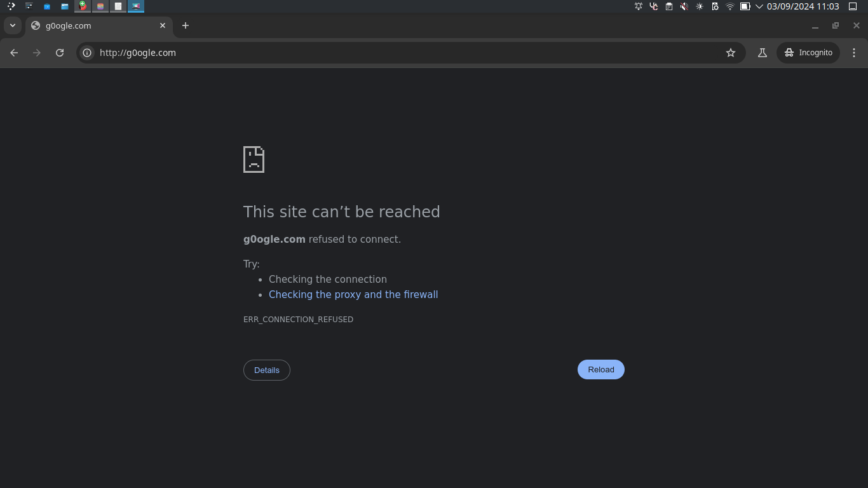This screenshot has height=488, width=868.
Task: Click the forward navigation arrow
Action: [37, 53]
